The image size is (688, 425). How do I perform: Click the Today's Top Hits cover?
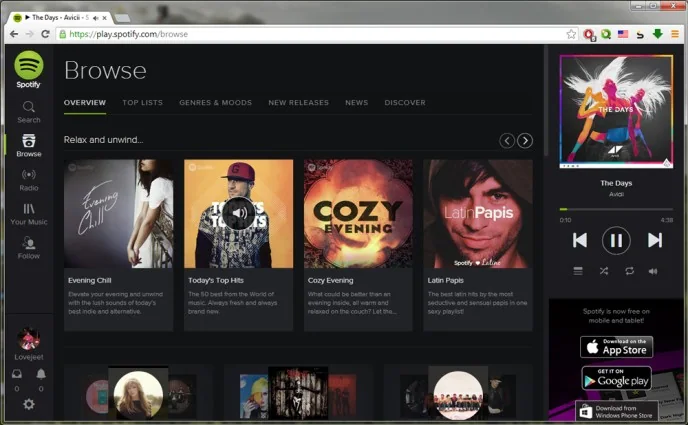[238, 214]
